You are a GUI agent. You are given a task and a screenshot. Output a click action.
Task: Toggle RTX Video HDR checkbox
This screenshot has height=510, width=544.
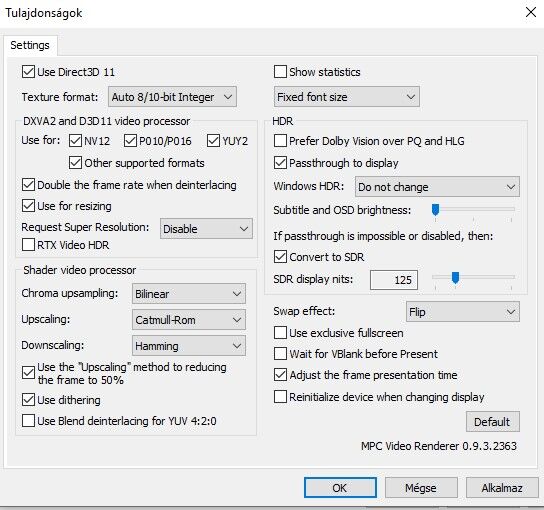point(28,245)
